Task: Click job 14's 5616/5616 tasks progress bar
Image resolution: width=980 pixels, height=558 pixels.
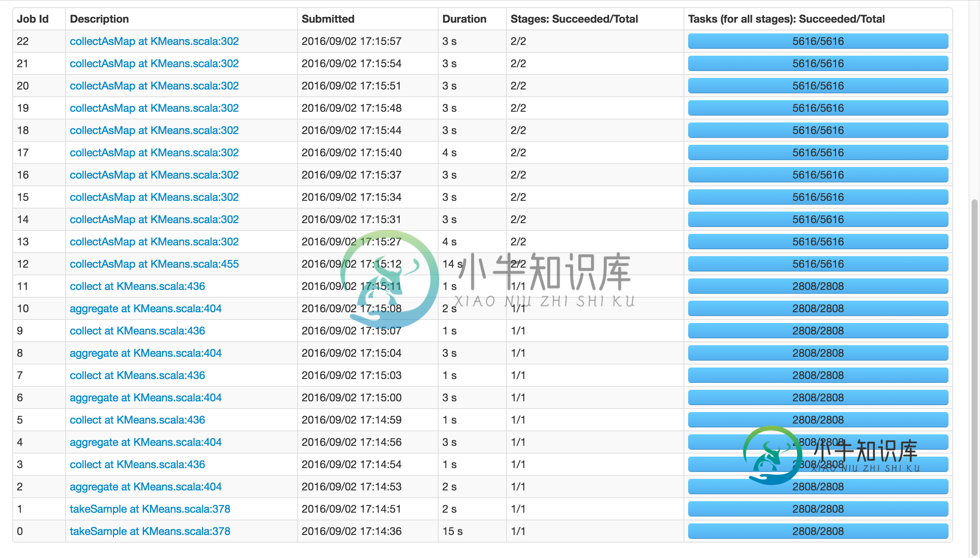Action: [818, 219]
